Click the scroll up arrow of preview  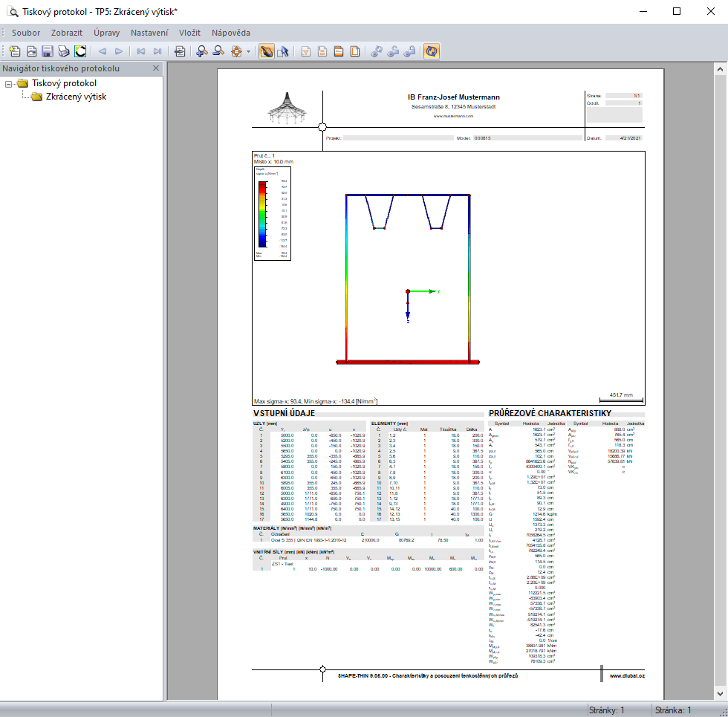coord(720,69)
